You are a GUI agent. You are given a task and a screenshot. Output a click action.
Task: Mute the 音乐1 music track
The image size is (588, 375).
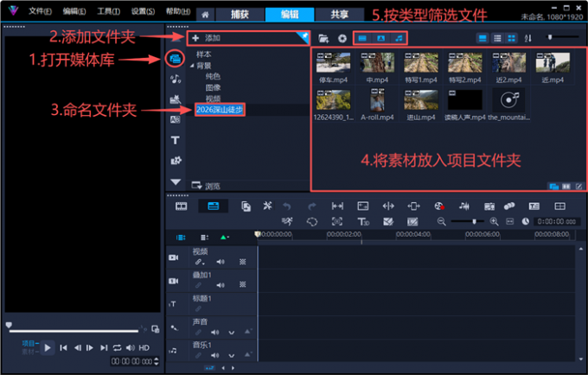(214, 355)
